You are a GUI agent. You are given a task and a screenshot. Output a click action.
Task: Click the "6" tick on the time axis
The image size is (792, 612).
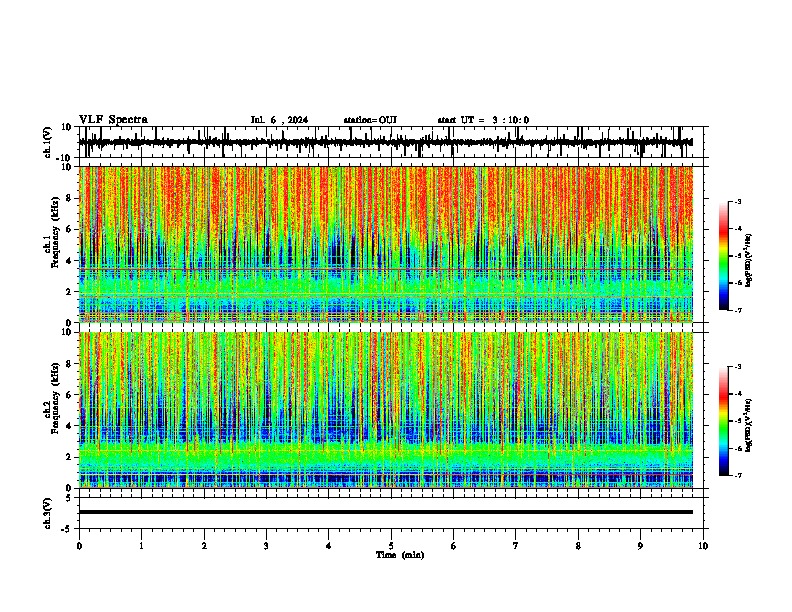pyautogui.click(x=454, y=546)
